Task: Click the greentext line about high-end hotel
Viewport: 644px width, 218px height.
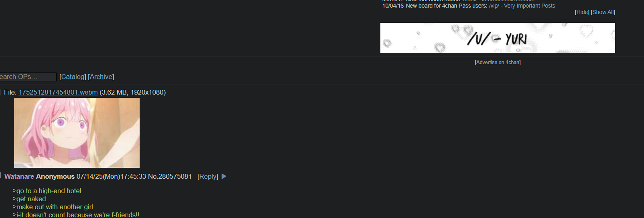Action: (x=48, y=191)
